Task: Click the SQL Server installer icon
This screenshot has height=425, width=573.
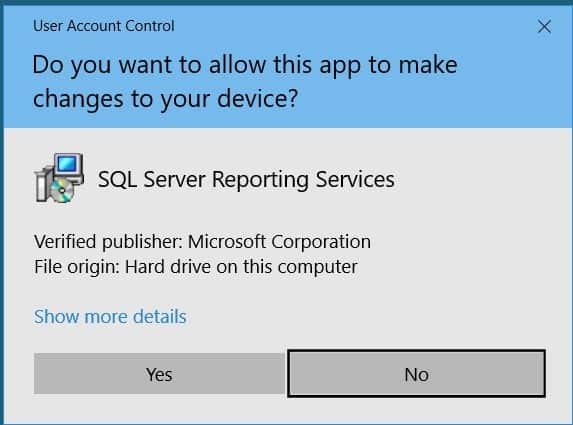Action: (59, 178)
